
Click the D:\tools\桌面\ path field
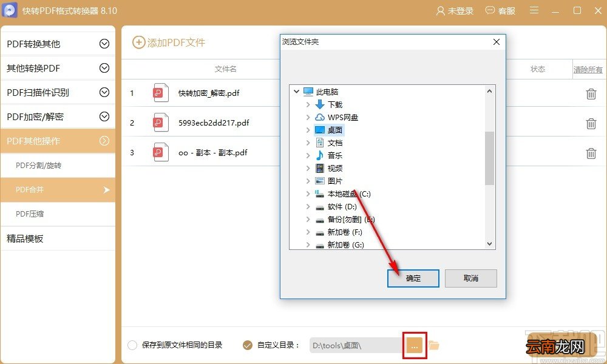pyautogui.click(x=356, y=345)
